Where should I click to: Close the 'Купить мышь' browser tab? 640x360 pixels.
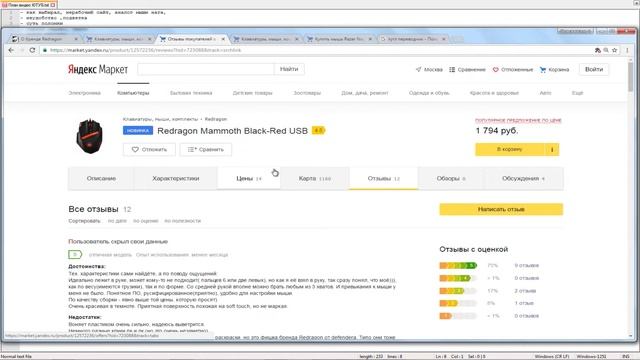tap(370, 39)
